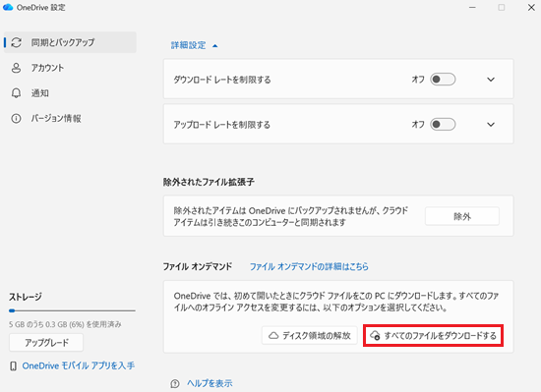Screen dimensions: 541x392
Task: Open the 同期とバックアップ section
Action: [x=70, y=42]
